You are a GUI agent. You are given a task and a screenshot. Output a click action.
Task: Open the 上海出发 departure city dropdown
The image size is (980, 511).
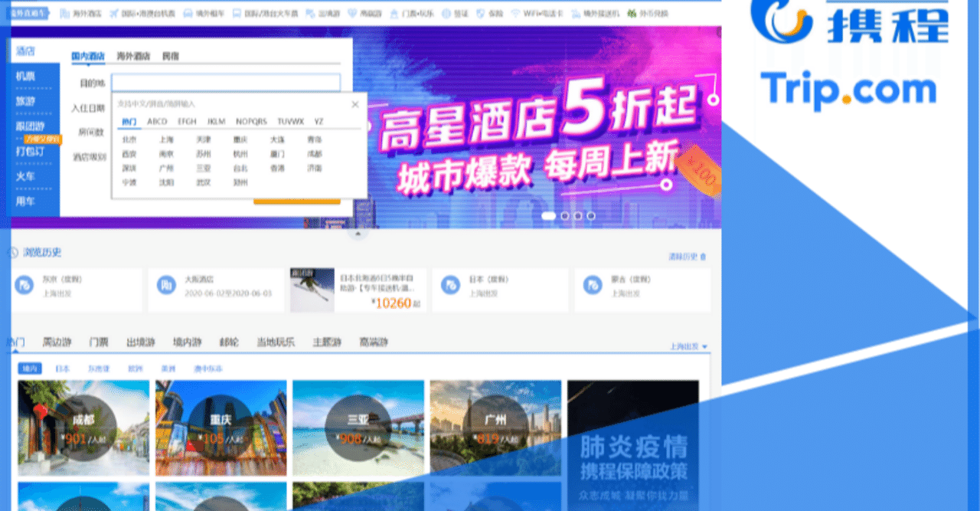(689, 347)
